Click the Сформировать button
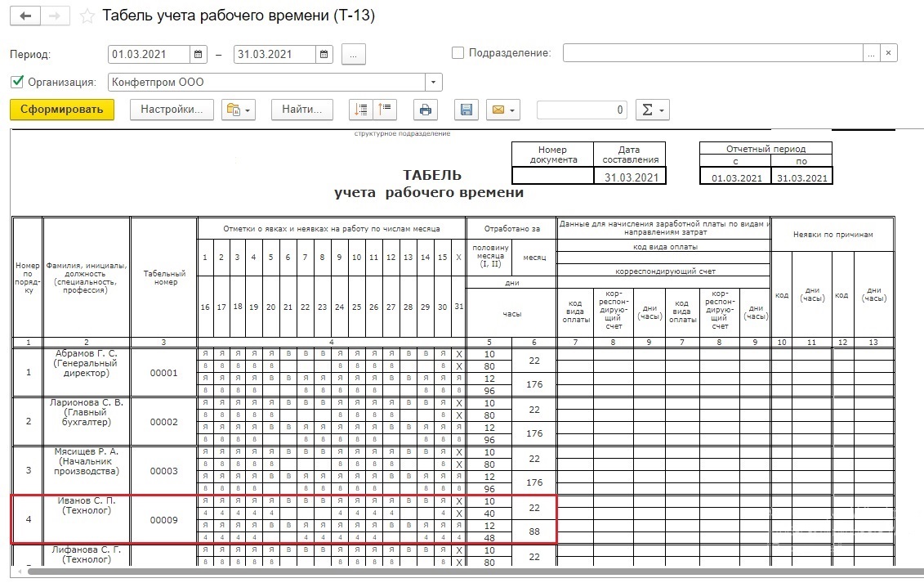 pos(62,110)
